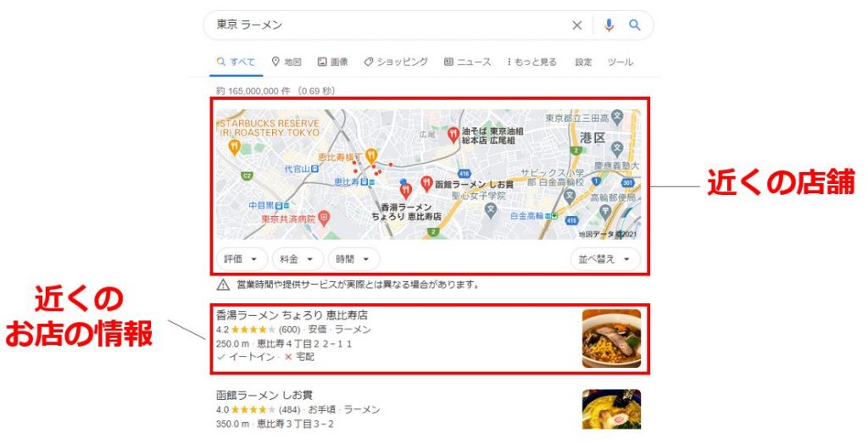Open the もっと見る more menu

click(531, 62)
